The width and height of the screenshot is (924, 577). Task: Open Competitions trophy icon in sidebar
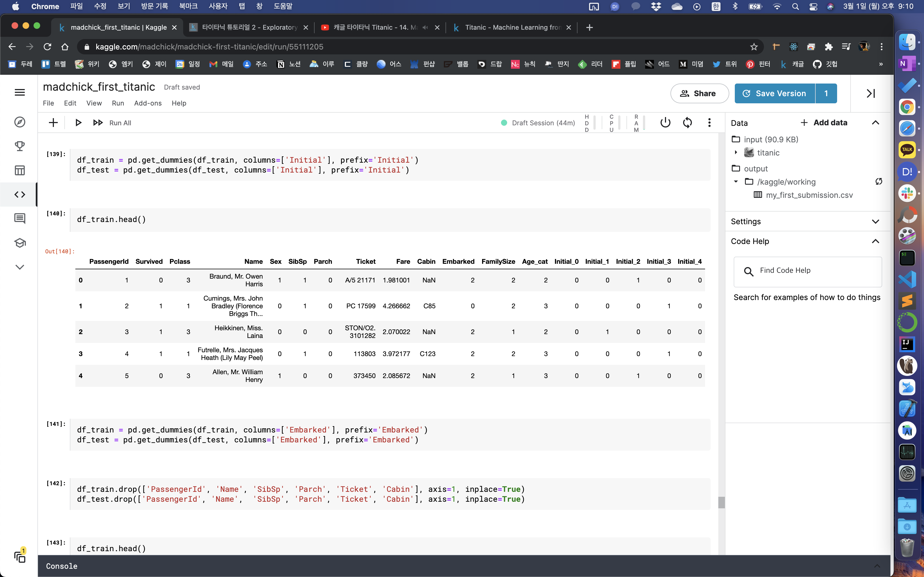[x=20, y=146]
